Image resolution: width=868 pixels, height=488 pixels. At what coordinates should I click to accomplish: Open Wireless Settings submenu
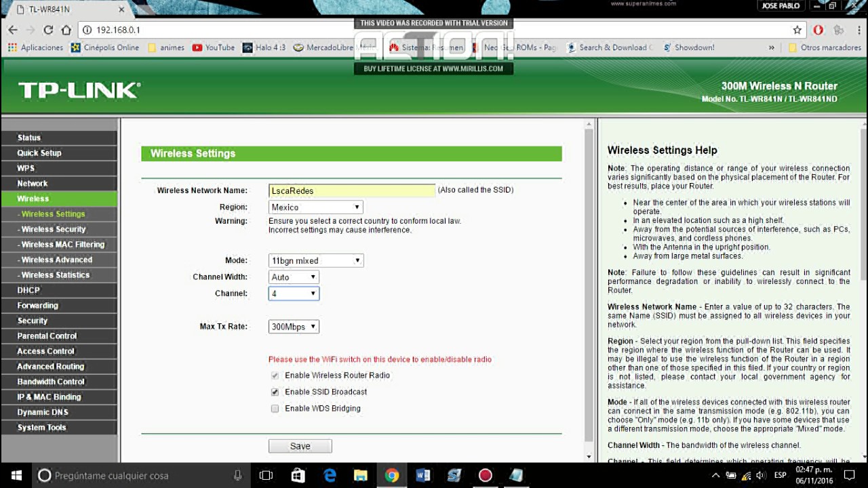click(58, 213)
